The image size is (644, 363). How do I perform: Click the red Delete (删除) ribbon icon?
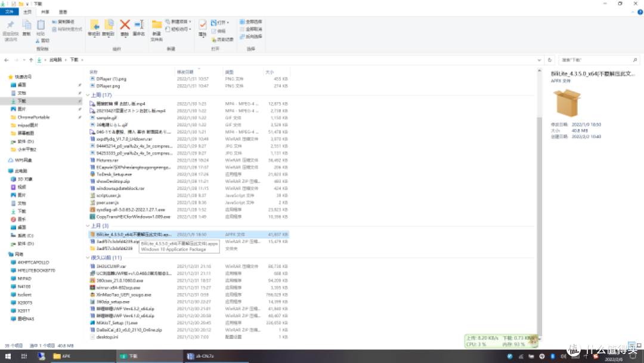(x=125, y=26)
